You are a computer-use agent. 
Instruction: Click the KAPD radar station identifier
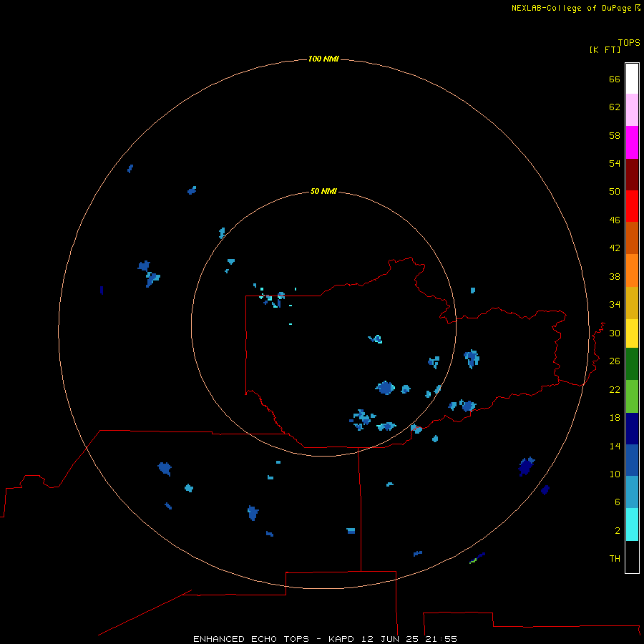click(x=343, y=639)
